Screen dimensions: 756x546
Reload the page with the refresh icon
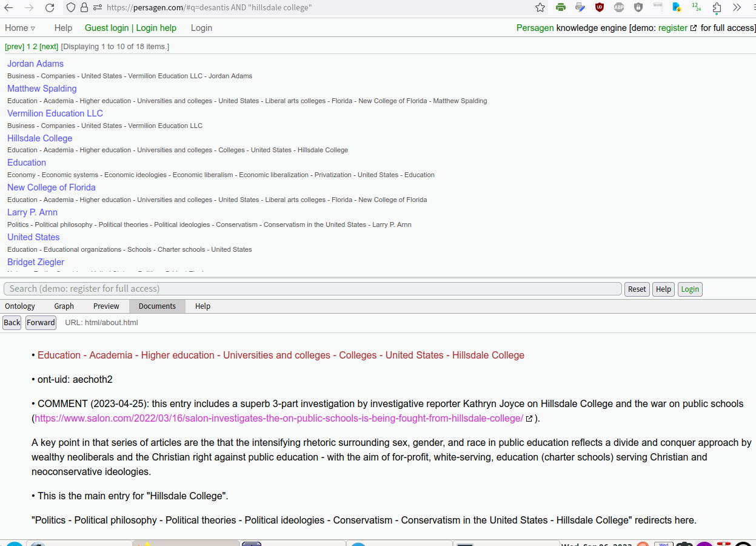pos(50,8)
